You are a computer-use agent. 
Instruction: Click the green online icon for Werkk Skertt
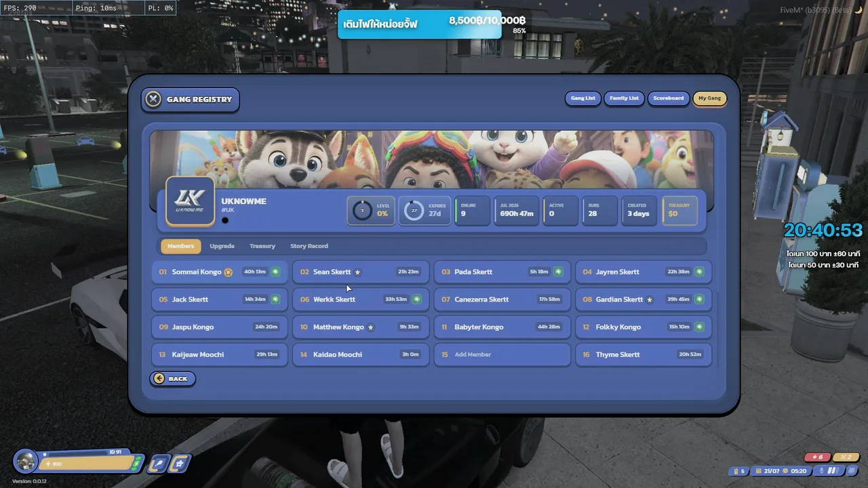tap(416, 299)
